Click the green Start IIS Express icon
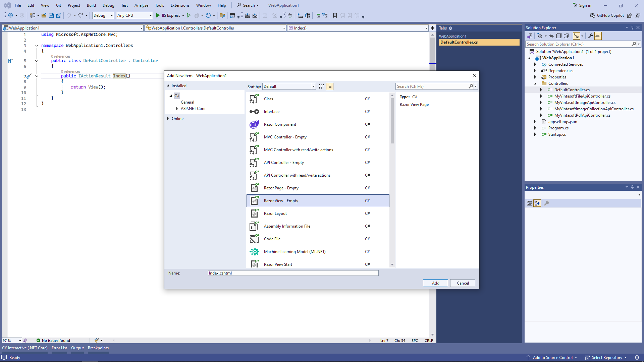644x362 pixels. (x=158, y=15)
